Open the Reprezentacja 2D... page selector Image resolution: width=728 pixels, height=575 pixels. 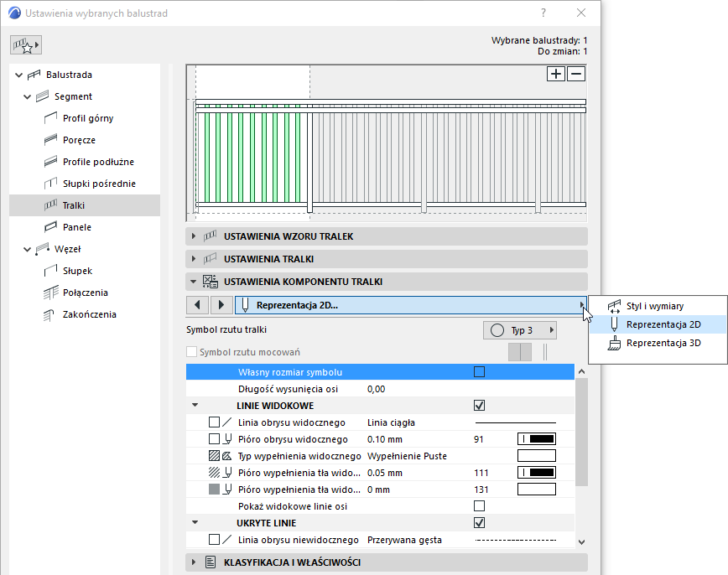(411, 305)
